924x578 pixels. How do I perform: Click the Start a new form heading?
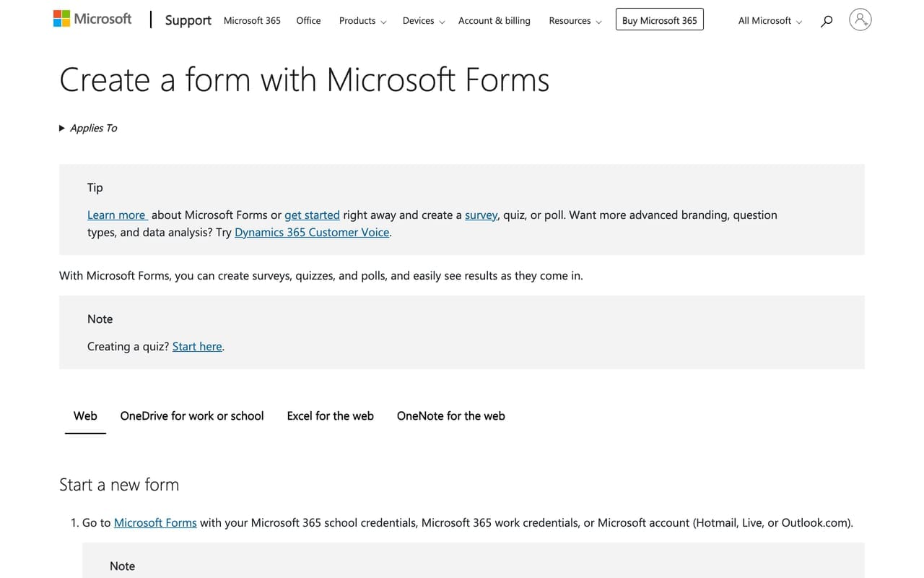point(119,485)
